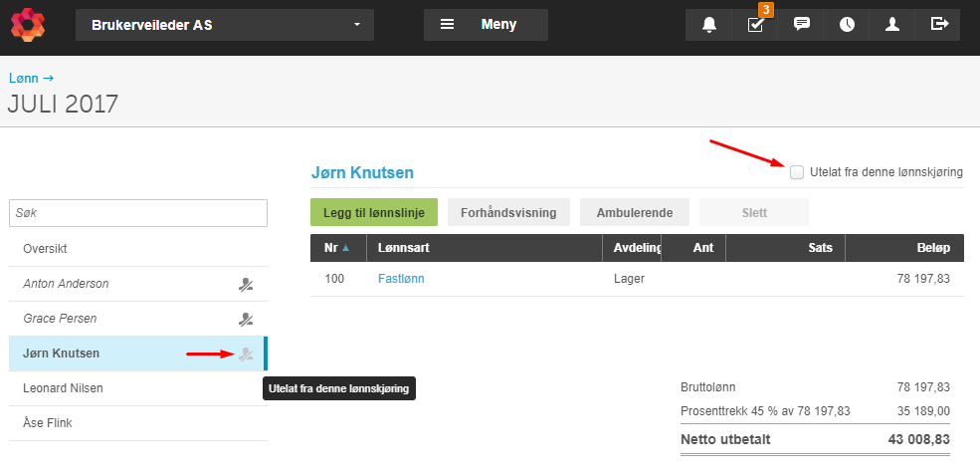The width and height of the screenshot is (980, 476).
Task: Open the clock history icon
Action: (x=847, y=25)
